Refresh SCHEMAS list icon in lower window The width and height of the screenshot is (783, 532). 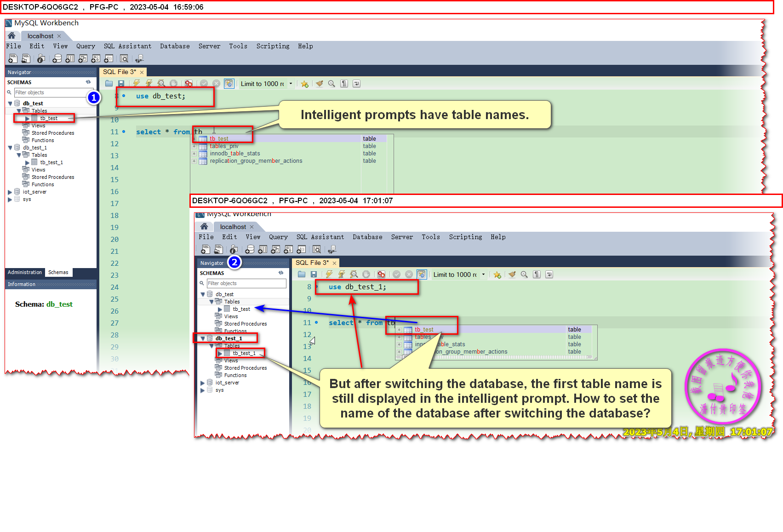pyautogui.click(x=281, y=273)
